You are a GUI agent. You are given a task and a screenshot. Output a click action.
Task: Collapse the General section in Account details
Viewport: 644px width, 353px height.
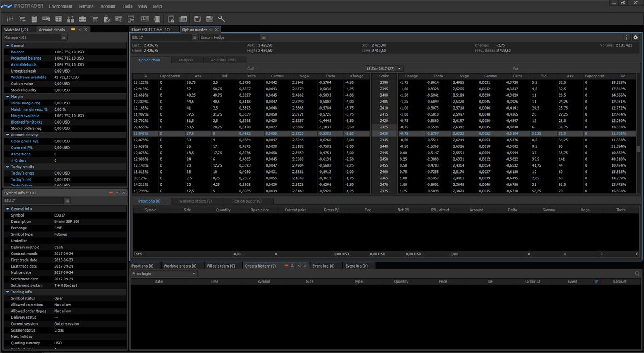click(x=7, y=46)
